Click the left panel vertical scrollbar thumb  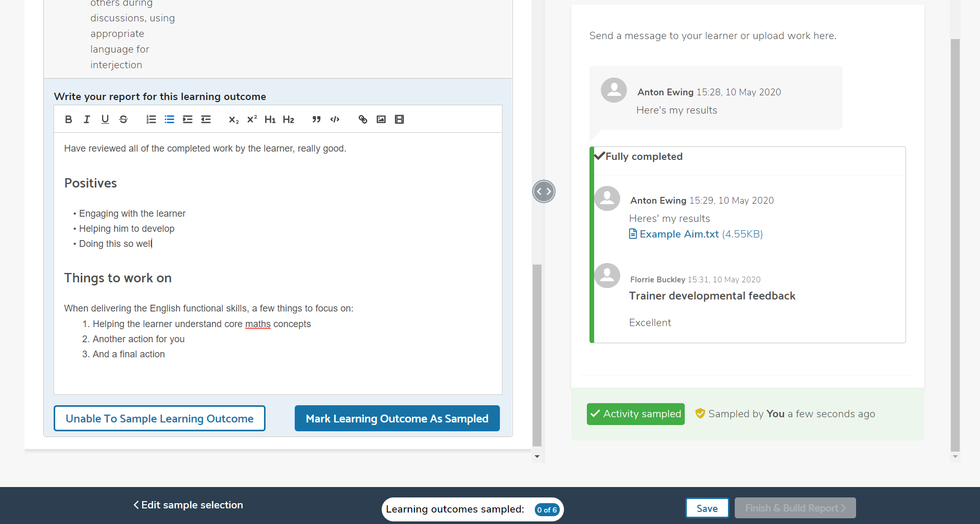pyautogui.click(x=537, y=355)
